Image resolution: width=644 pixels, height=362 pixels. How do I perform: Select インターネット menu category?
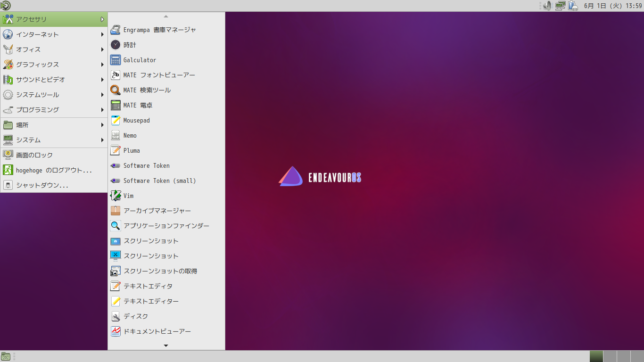pyautogui.click(x=54, y=34)
